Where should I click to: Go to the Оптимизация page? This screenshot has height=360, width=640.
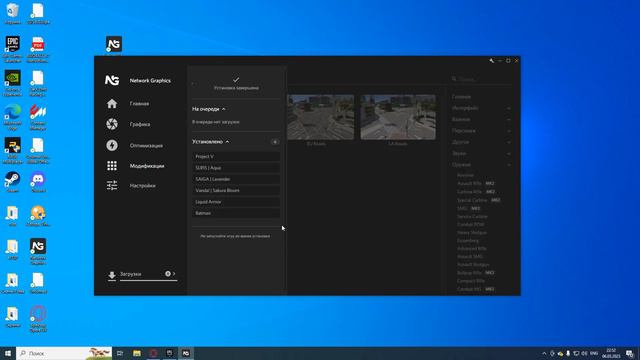[146, 145]
